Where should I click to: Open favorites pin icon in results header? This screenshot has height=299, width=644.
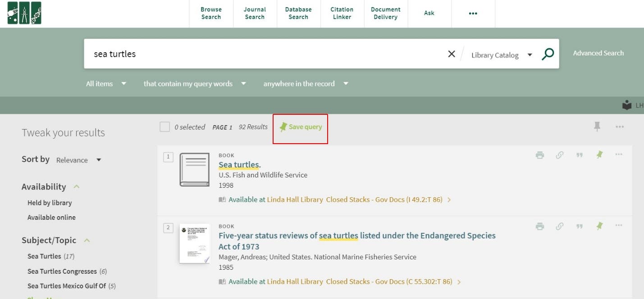[x=597, y=127]
